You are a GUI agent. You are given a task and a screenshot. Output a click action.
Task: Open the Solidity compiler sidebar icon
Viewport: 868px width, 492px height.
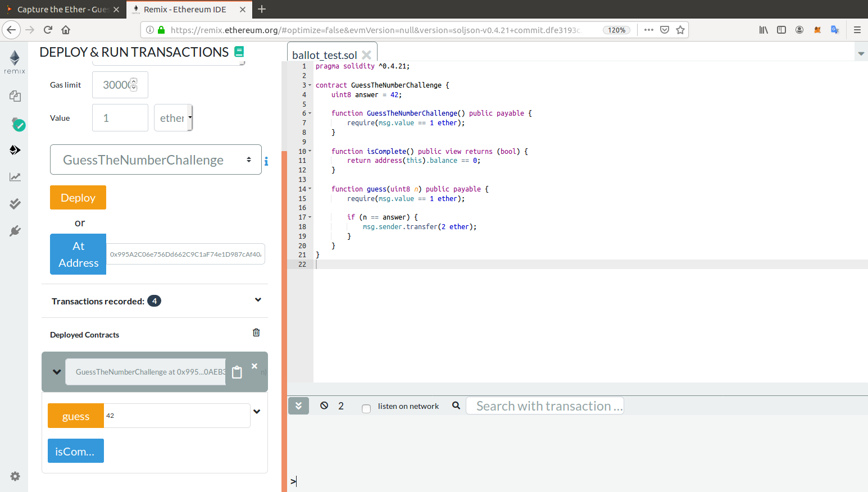point(17,124)
